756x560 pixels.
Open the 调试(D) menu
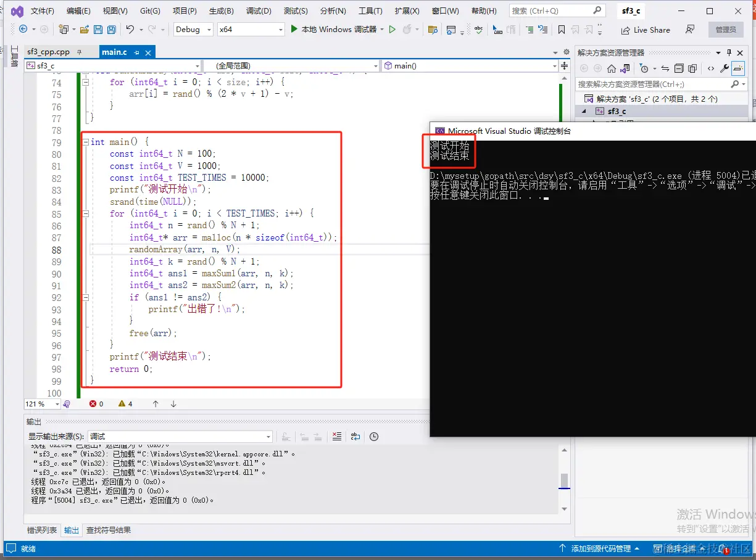tap(259, 11)
